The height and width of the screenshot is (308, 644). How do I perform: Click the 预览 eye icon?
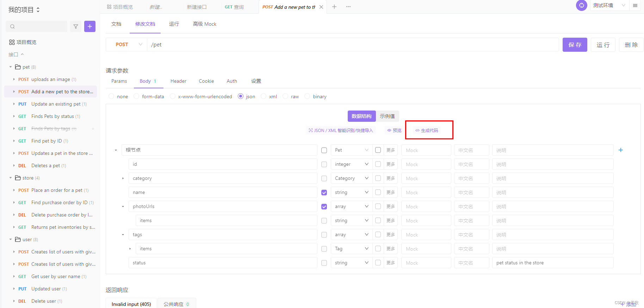[389, 131]
